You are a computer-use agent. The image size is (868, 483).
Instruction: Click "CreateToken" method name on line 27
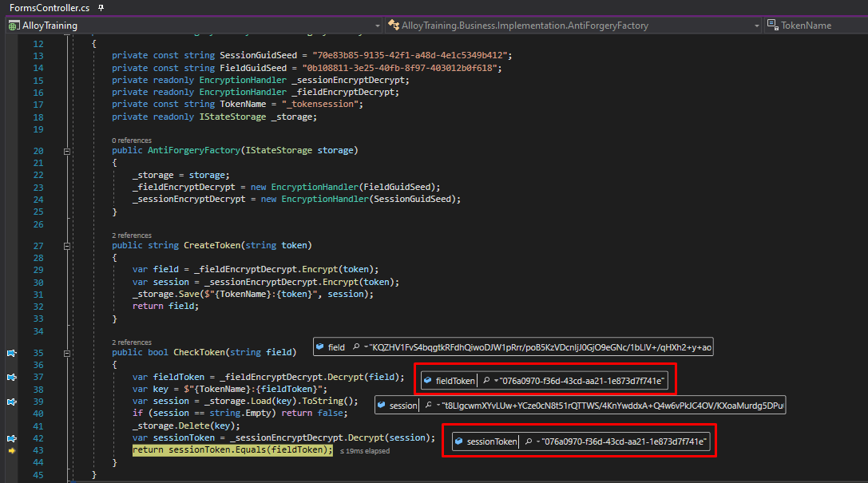click(212, 245)
